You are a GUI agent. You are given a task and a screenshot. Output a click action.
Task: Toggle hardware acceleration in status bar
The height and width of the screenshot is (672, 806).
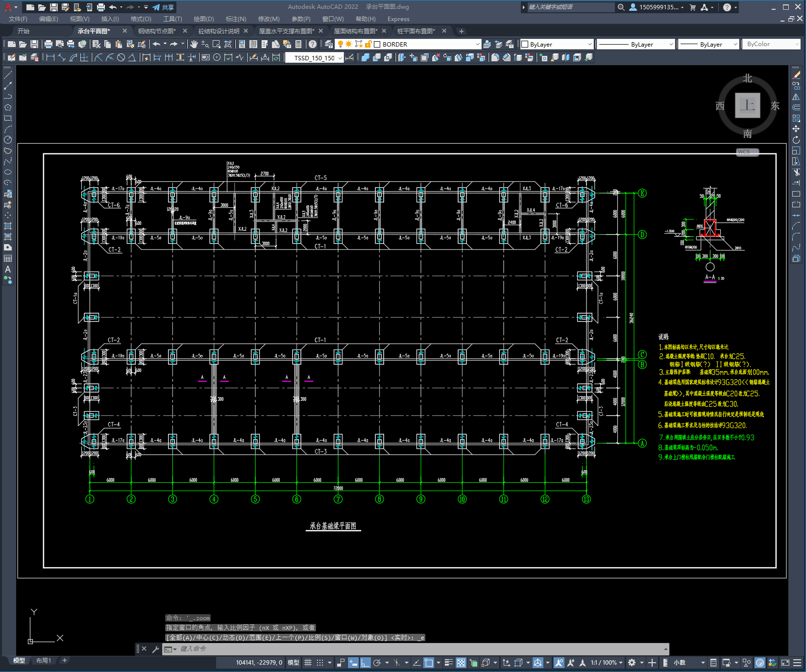pos(760,663)
